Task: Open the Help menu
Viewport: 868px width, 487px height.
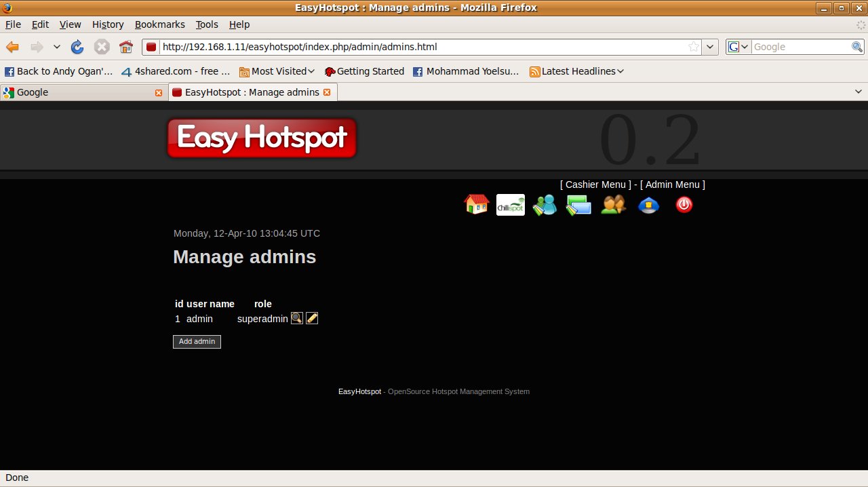Action: 239,24
